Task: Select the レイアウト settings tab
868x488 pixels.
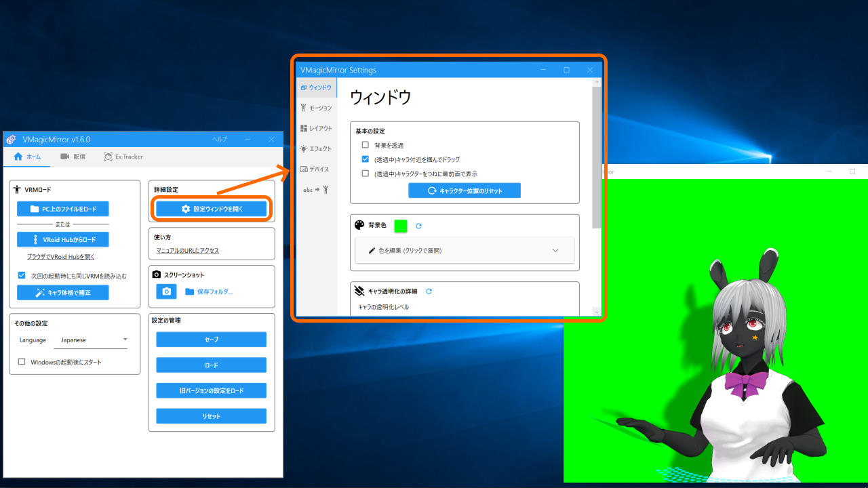Action: (316, 128)
